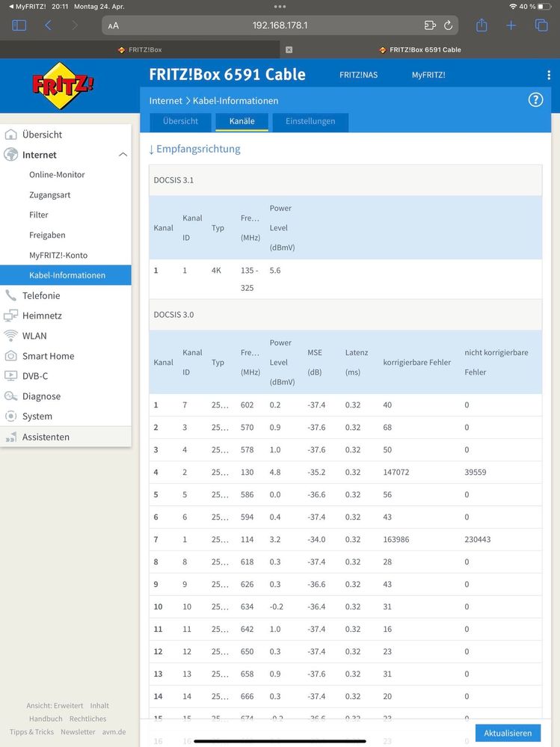Add a new Safari tab with plus

coord(511,25)
